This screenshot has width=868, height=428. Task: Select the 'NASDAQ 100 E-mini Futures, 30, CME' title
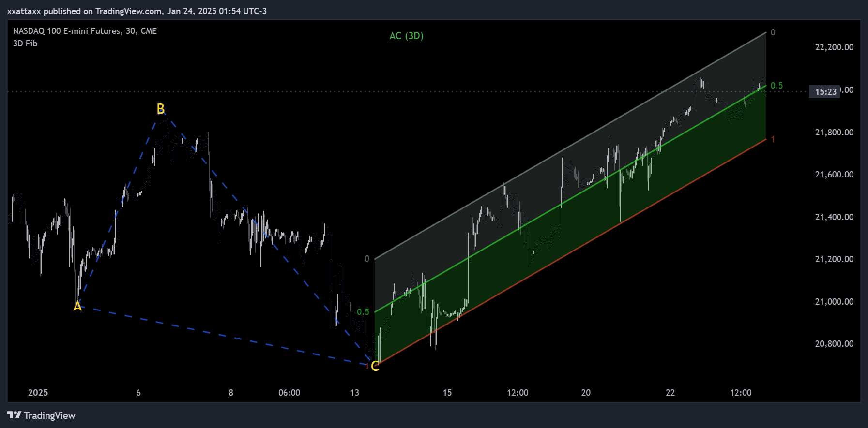pyautogui.click(x=85, y=31)
